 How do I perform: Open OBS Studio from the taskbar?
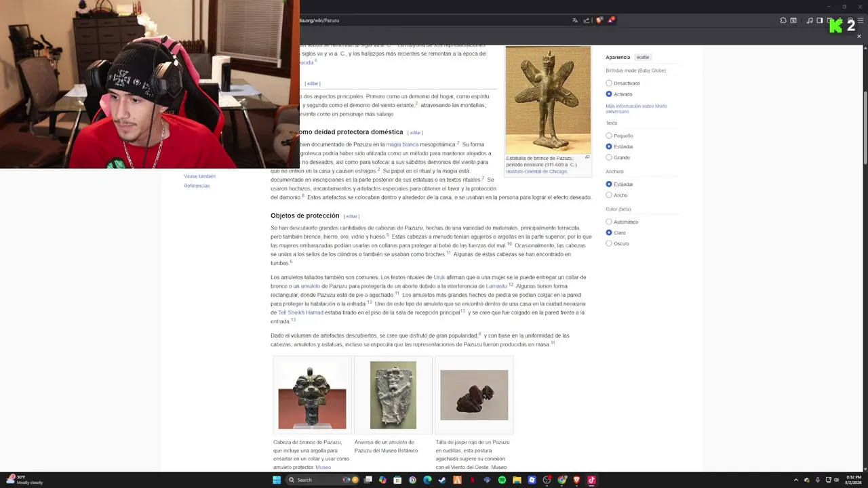click(547, 480)
